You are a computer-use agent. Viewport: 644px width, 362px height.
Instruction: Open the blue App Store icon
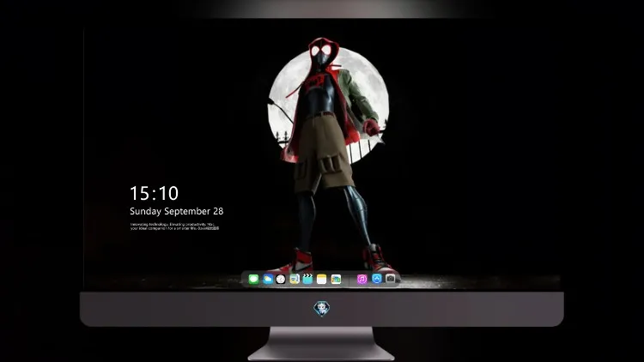[377, 279]
